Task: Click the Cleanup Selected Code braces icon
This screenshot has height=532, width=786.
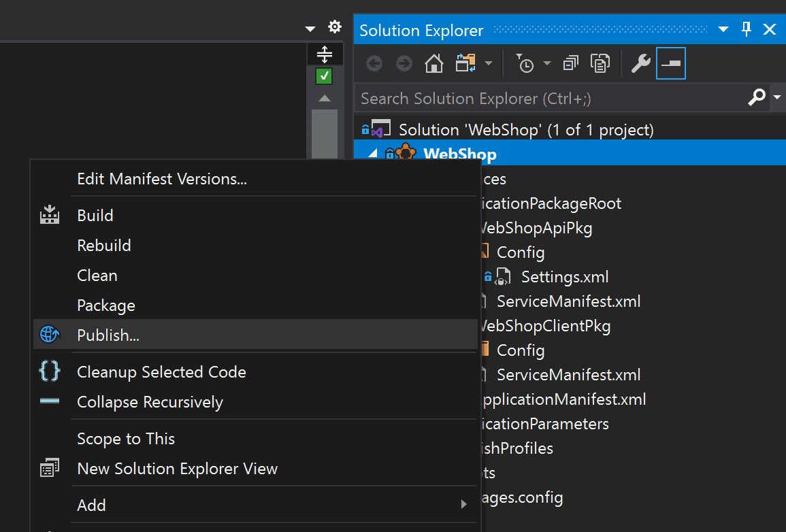Action: pyautogui.click(x=49, y=372)
